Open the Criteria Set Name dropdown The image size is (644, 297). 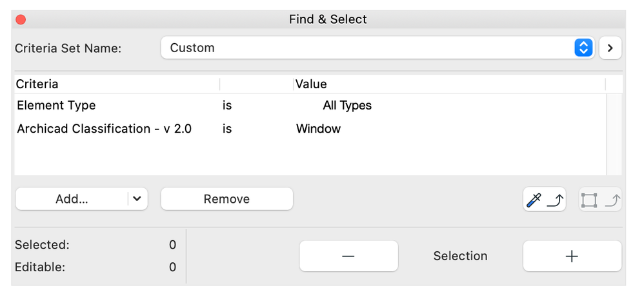tap(377, 48)
